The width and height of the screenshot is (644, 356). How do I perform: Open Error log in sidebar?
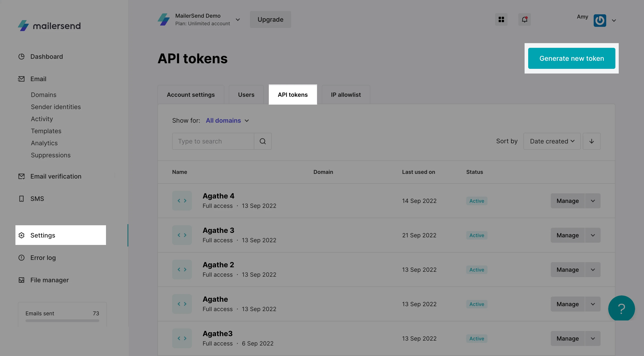pos(43,258)
